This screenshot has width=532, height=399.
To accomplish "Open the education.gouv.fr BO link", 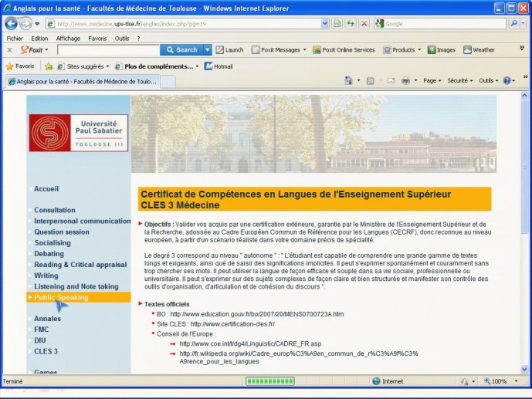I will click(257, 314).
